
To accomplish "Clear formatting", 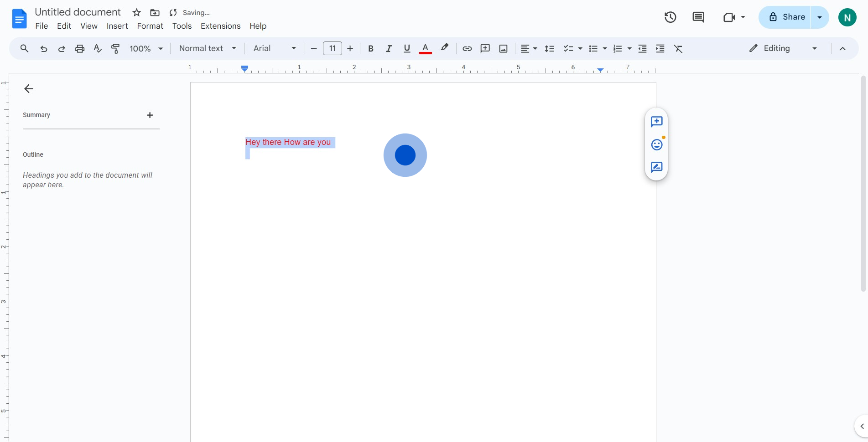I will point(678,48).
